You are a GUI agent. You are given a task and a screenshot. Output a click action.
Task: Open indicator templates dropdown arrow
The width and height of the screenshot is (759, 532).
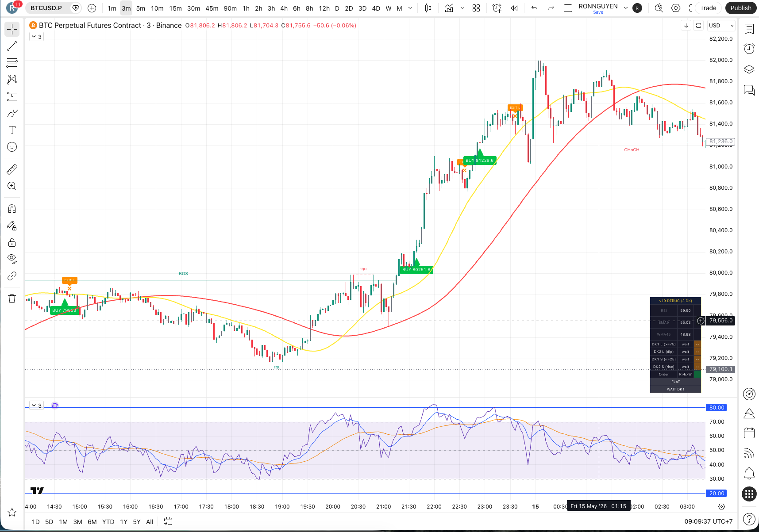point(462,8)
